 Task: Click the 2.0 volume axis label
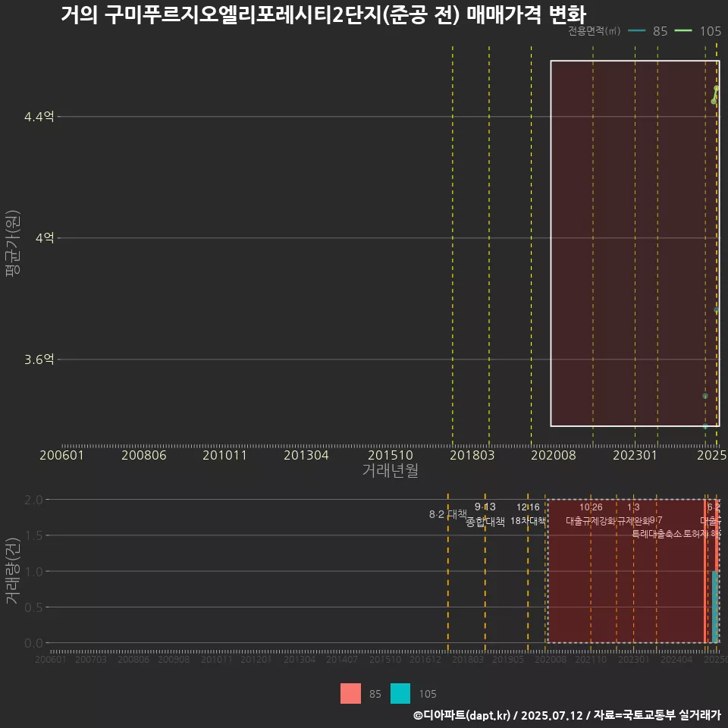point(33,500)
